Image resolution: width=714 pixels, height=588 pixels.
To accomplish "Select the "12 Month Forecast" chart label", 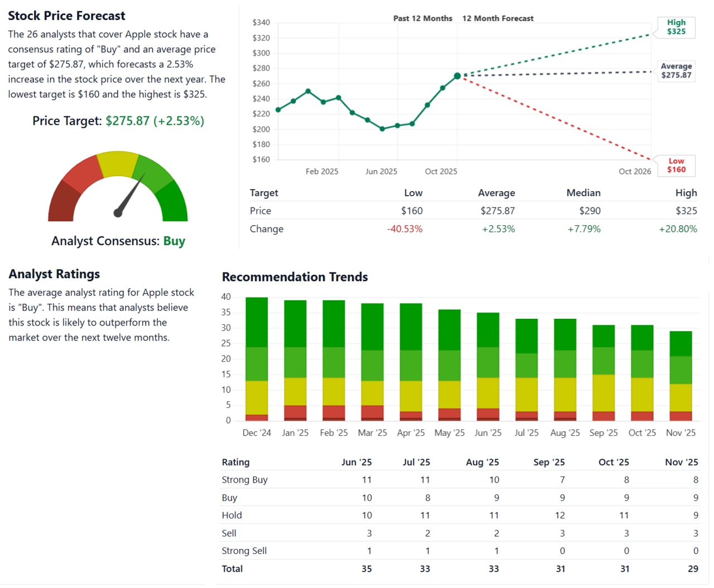I will 498,18.
